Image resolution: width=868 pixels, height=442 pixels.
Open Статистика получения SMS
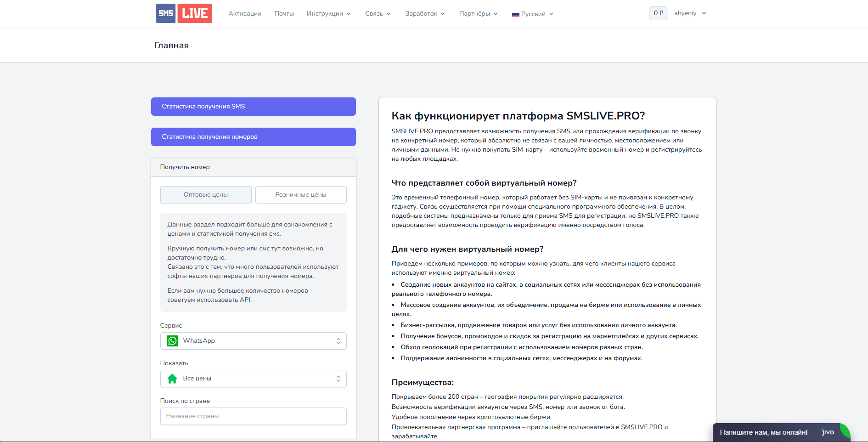click(x=254, y=107)
